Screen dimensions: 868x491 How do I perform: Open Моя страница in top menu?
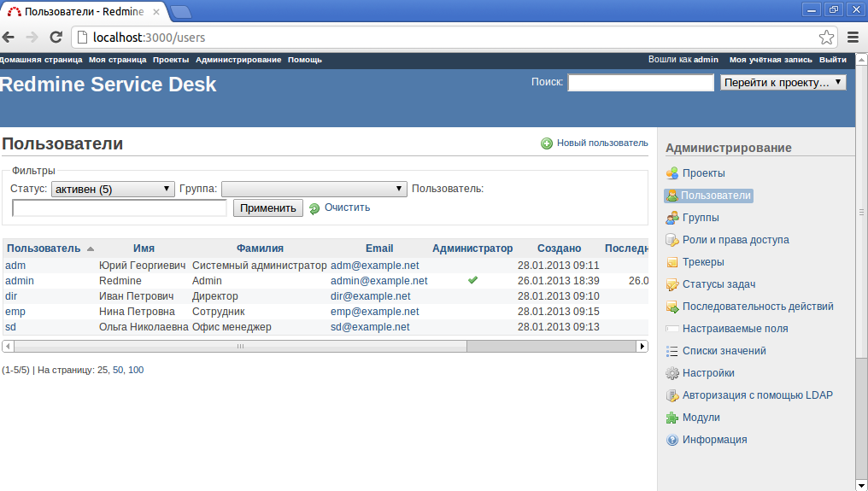pyautogui.click(x=117, y=60)
